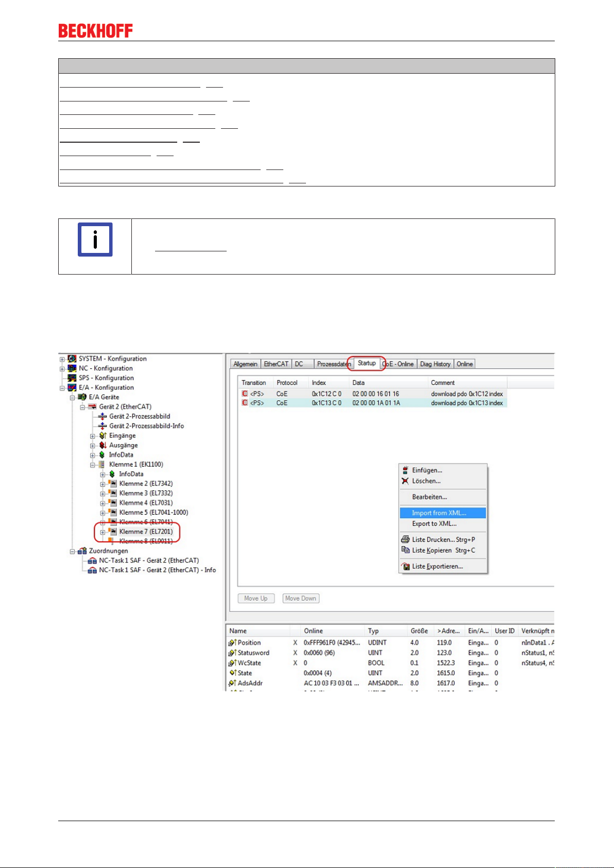Viewport: 614px width, 868px height.
Task: Click the Ausgänge outputs icon
Action: pos(103,445)
